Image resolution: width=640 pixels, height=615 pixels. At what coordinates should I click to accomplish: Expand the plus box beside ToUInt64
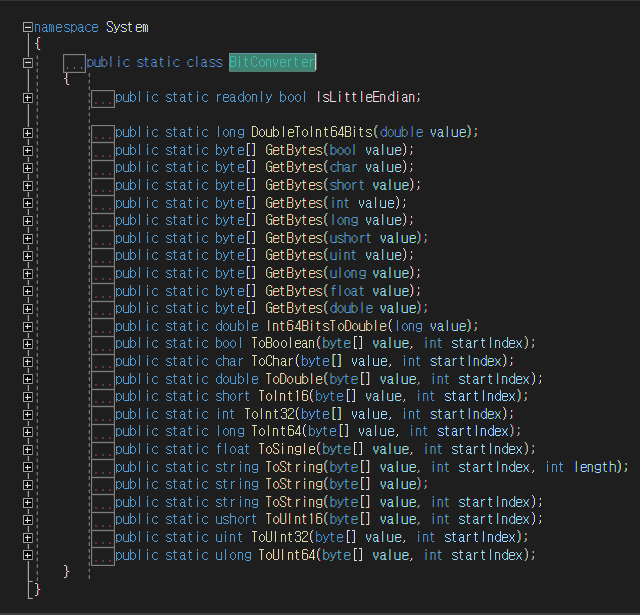pos(28,555)
